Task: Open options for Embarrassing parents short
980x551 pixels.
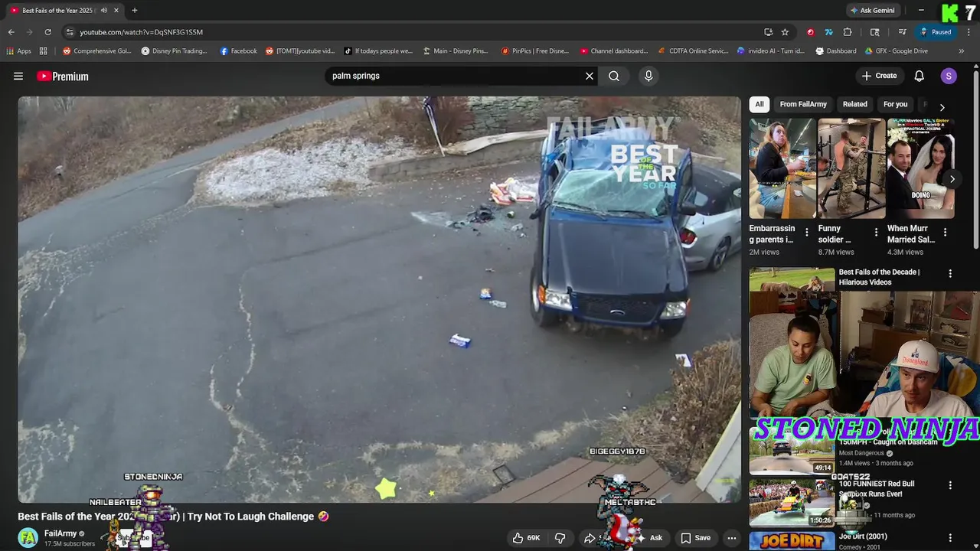Action: pyautogui.click(x=806, y=232)
